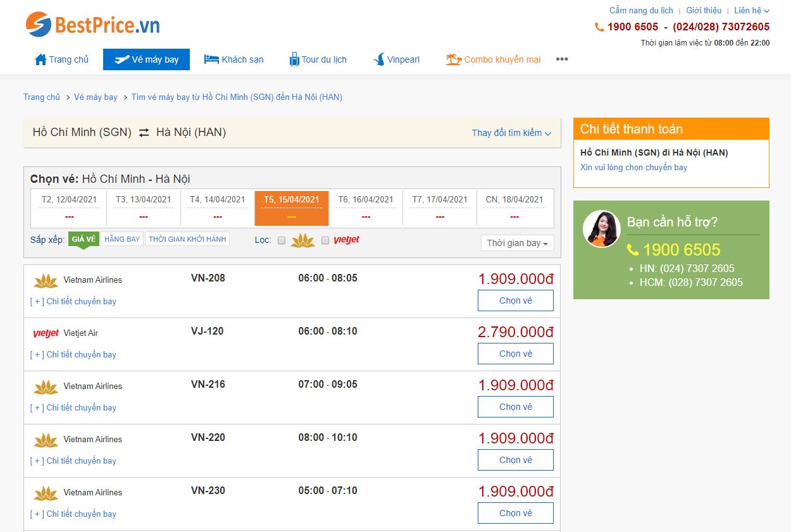Click the Vietnam Airlines logo on VN-216 row

pos(46,387)
